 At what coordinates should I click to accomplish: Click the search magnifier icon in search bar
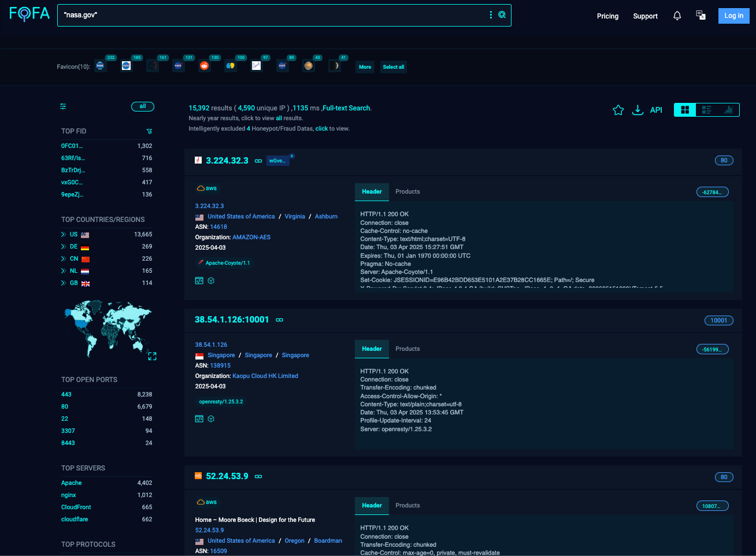(x=502, y=15)
